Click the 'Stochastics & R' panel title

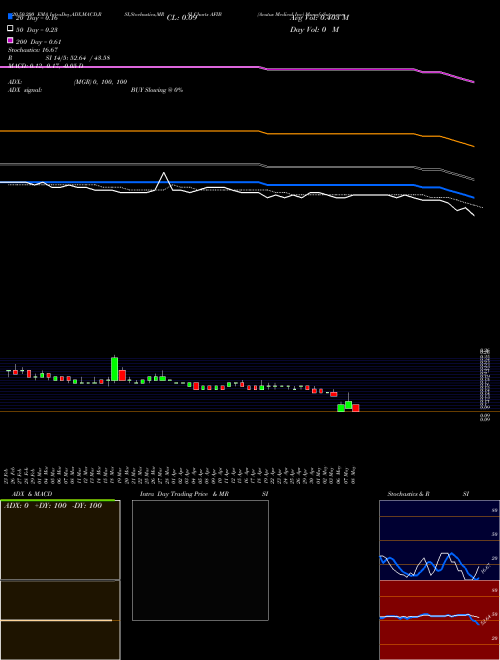point(408,494)
